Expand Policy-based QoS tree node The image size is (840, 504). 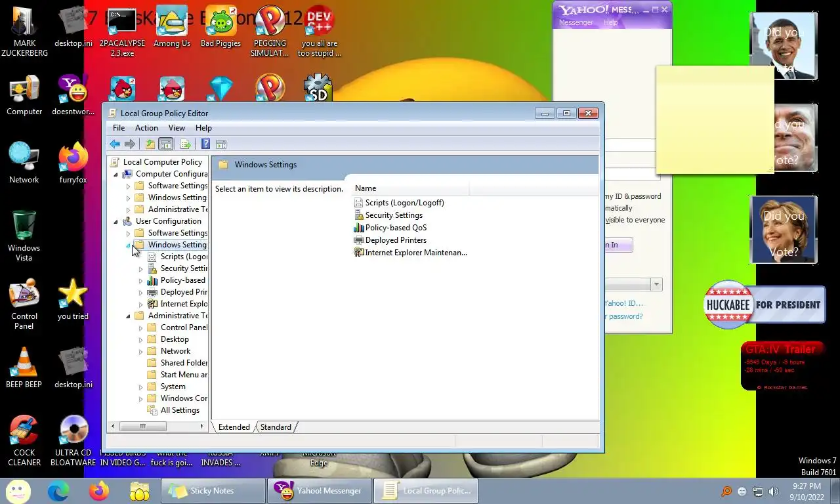click(x=140, y=281)
